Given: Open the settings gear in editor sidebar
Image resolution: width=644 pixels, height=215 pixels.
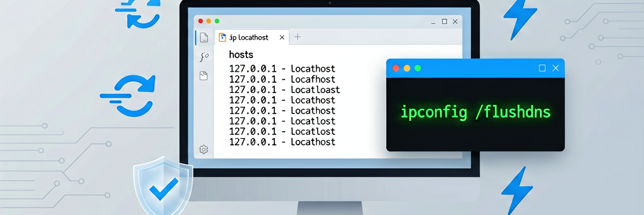Looking at the screenshot, I should pos(203,149).
